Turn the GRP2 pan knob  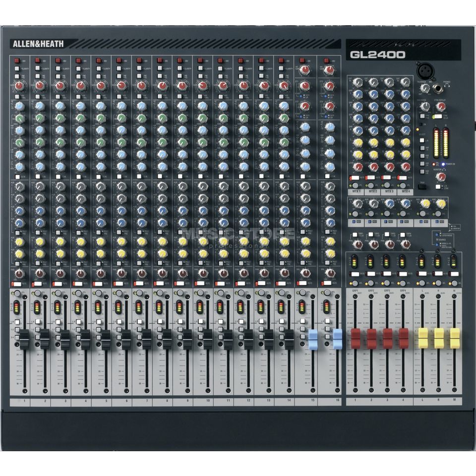coord(374,244)
